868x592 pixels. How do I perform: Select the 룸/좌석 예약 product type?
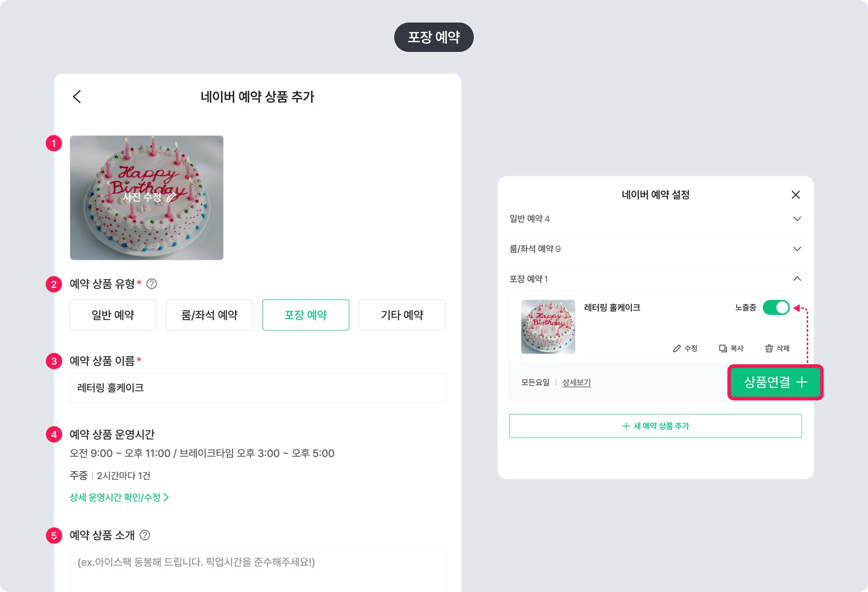click(209, 315)
